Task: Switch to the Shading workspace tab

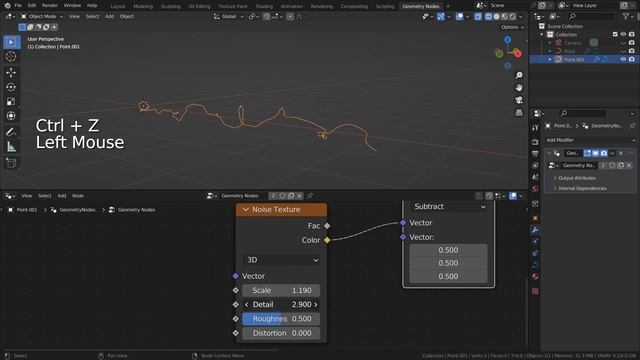Action: (x=264, y=6)
